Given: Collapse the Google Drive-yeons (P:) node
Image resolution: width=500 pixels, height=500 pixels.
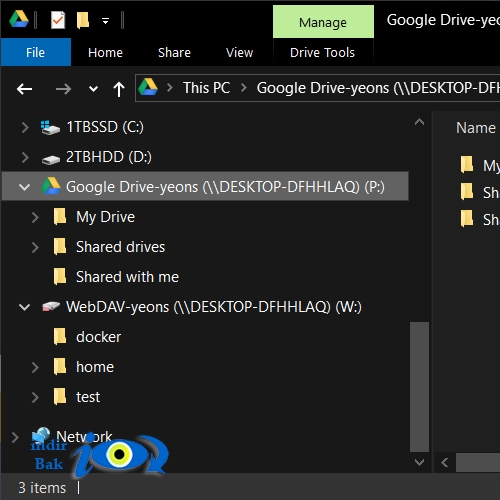Looking at the screenshot, I should (x=24, y=187).
